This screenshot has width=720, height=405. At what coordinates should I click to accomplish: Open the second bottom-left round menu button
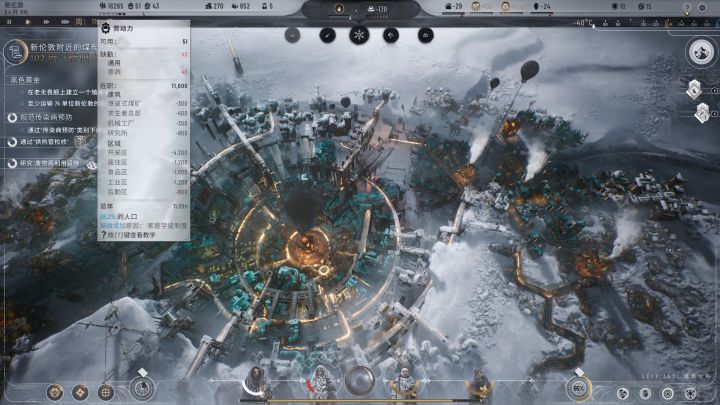click(x=80, y=392)
